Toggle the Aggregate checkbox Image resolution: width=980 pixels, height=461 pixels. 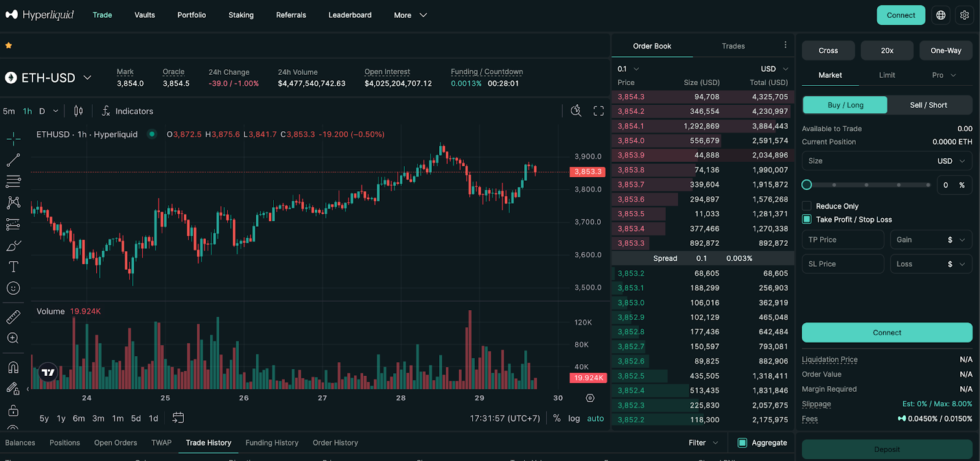pos(742,443)
